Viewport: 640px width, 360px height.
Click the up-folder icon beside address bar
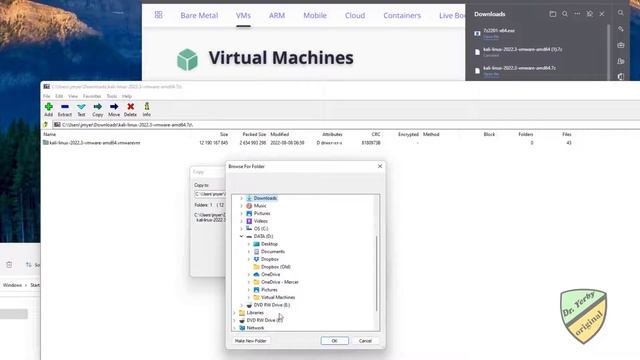tap(46, 125)
